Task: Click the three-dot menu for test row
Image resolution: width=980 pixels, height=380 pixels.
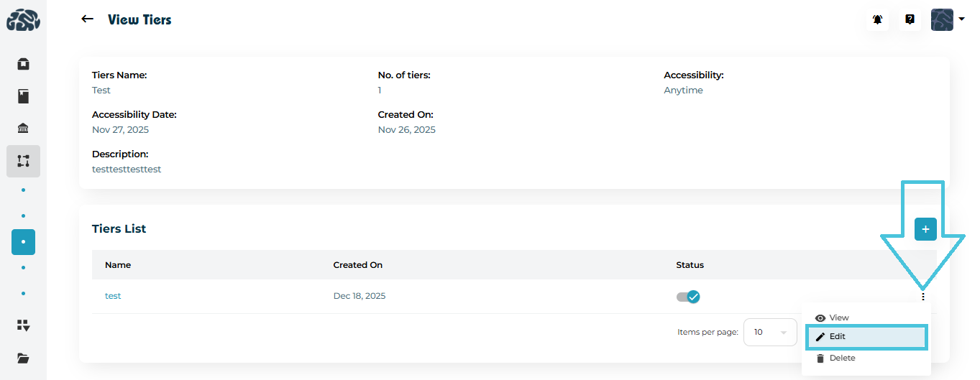Action: coord(923,297)
